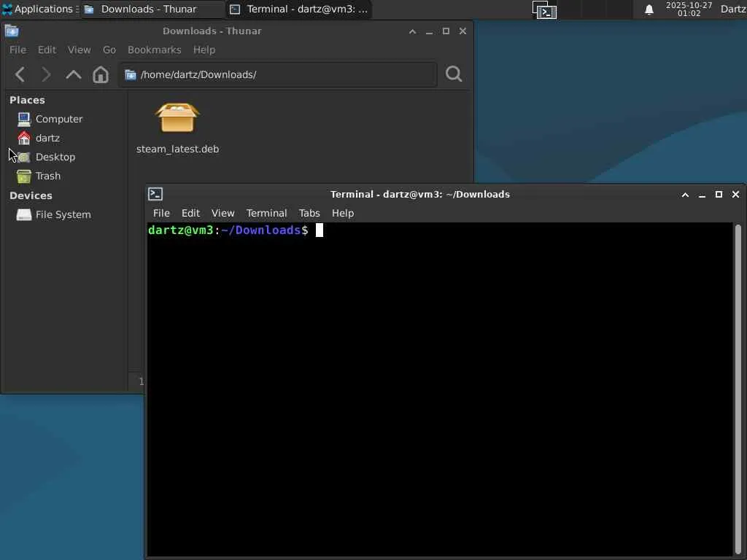Click the terminal icon in the system tray

coord(544,10)
